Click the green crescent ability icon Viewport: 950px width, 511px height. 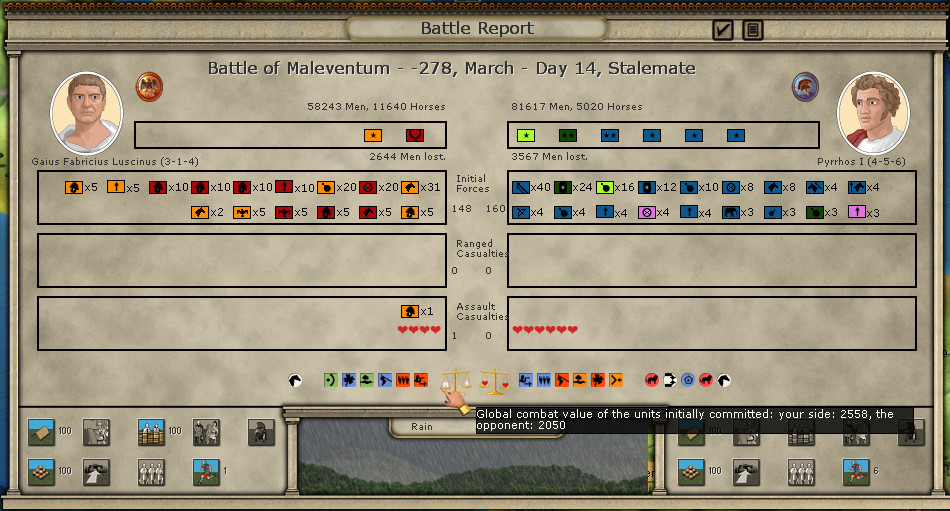(x=330, y=380)
